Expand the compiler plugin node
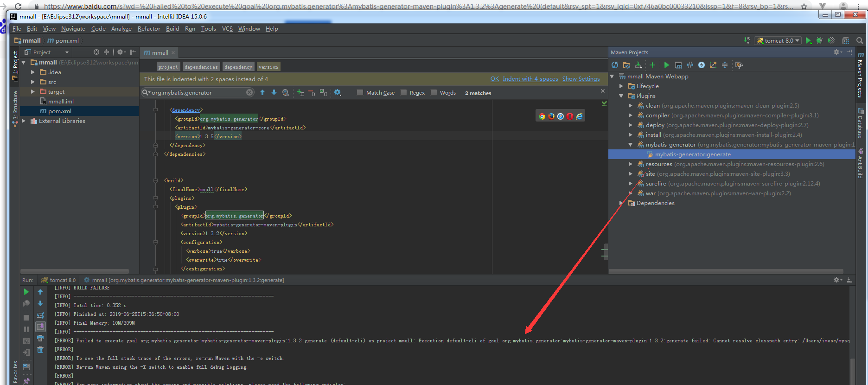 (x=631, y=115)
